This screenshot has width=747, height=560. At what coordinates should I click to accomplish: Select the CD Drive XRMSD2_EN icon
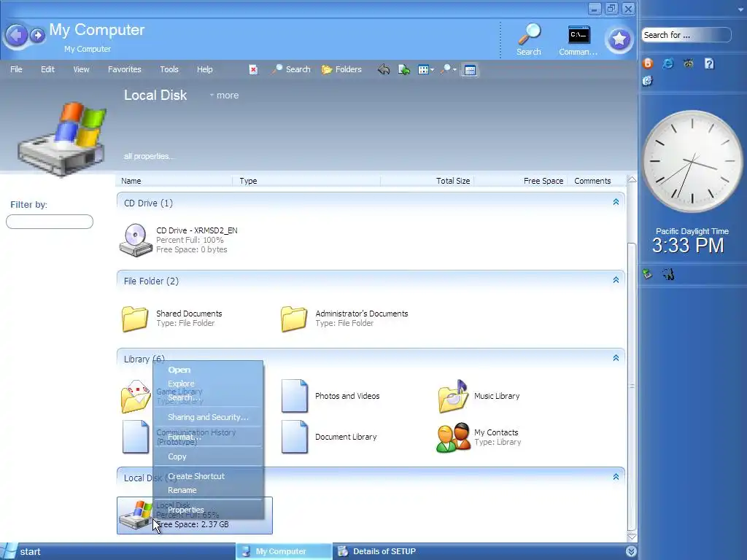(x=136, y=240)
